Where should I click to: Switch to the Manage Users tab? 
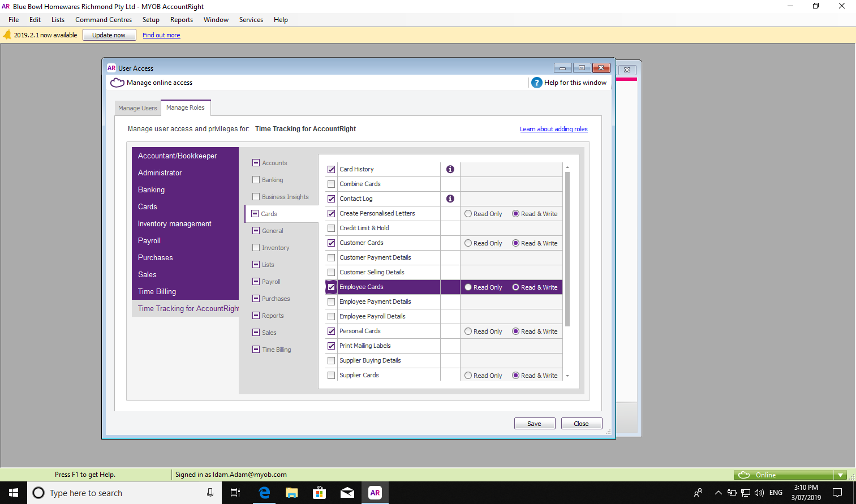137,108
